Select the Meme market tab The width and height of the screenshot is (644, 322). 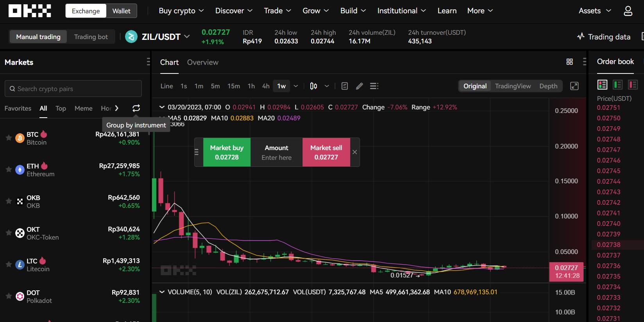click(x=84, y=108)
